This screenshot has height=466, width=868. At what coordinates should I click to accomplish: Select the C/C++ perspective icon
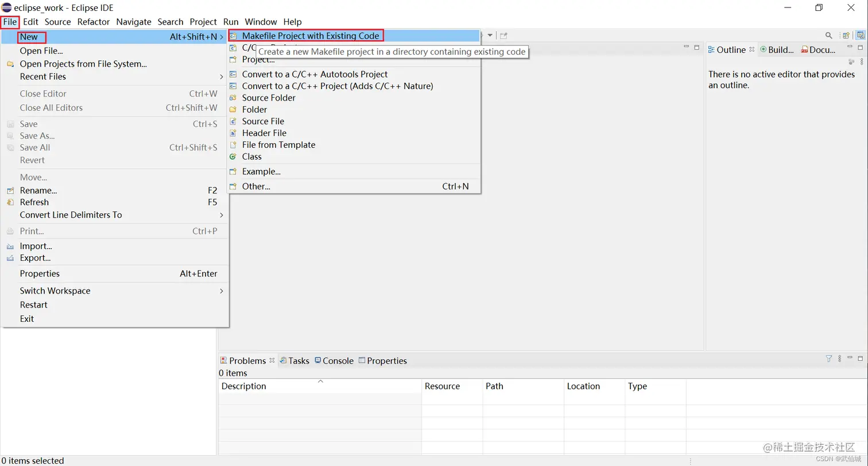[x=861, y=36]
